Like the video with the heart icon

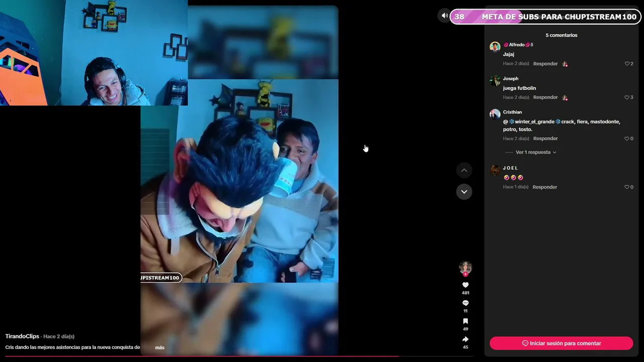(465, 285)
